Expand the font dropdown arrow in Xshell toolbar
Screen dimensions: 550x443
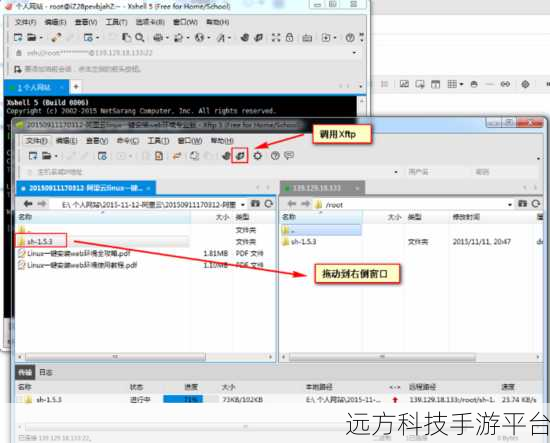pos(229,38)
